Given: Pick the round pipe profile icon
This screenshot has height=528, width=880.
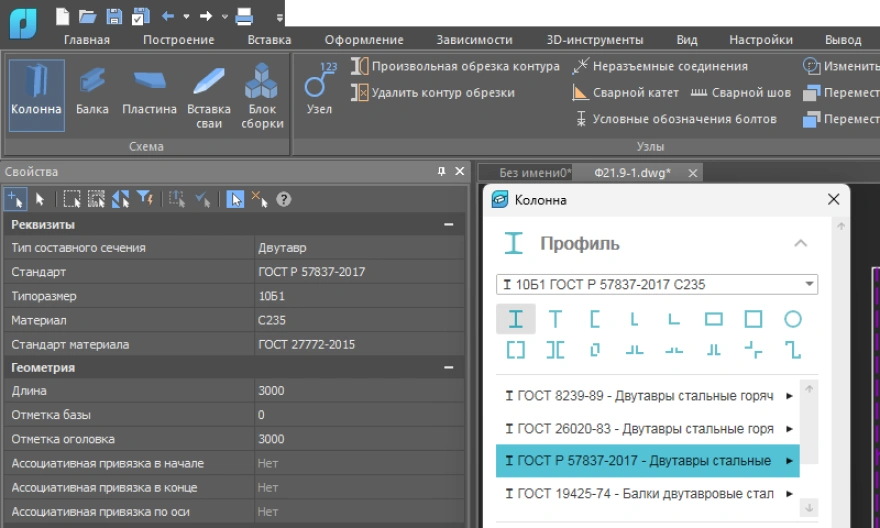Looking at the screenshot, I should (792, 320).
